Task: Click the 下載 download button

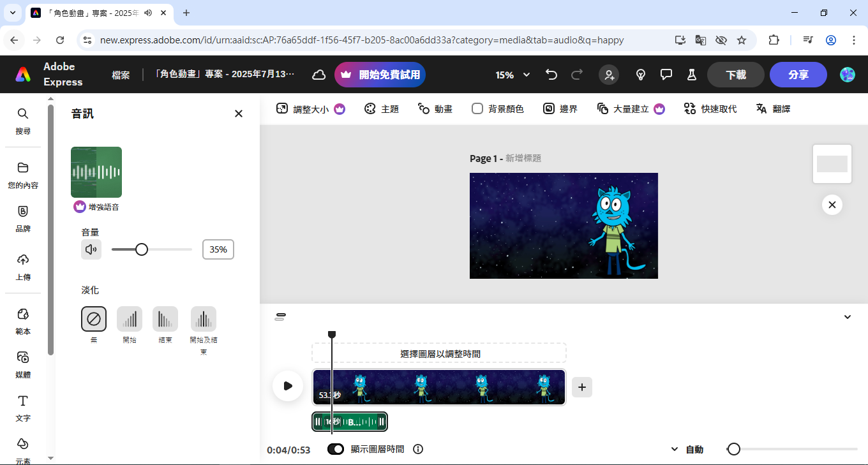Action: 735,75
